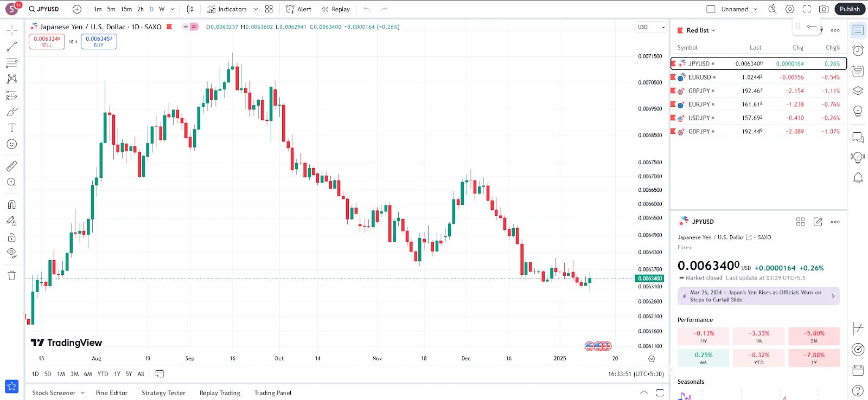The height and width of the screenshot is (400, 868).
Task: Open the forecasting and measurement tools
Action: pyautogui.click(x=11, y=95)
